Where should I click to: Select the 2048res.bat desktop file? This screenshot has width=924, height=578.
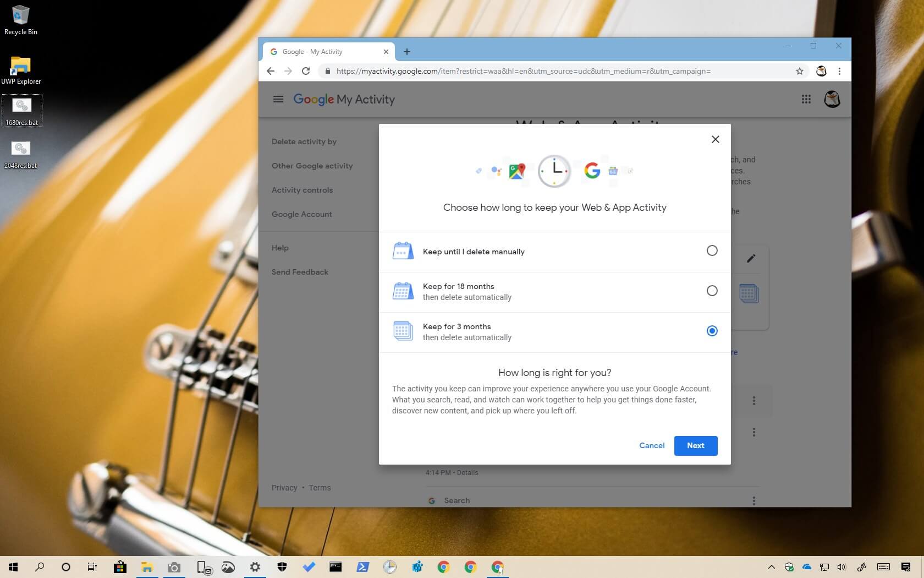pos(21,154)
